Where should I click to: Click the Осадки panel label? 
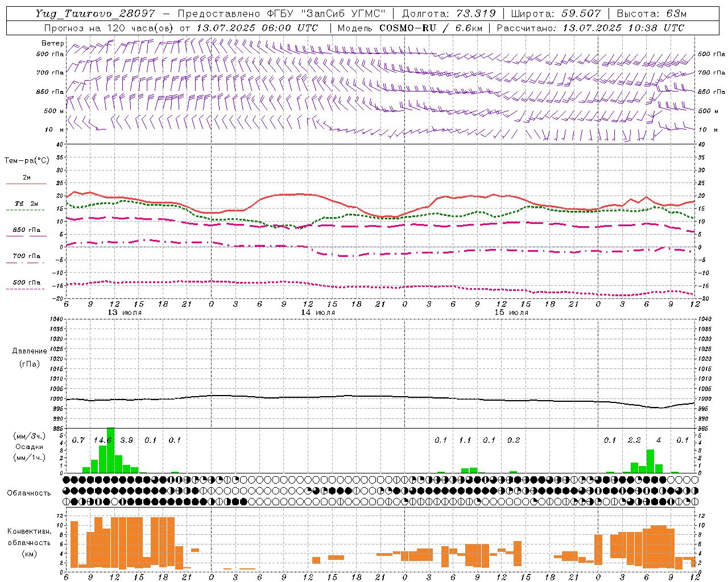coord(29,447)
